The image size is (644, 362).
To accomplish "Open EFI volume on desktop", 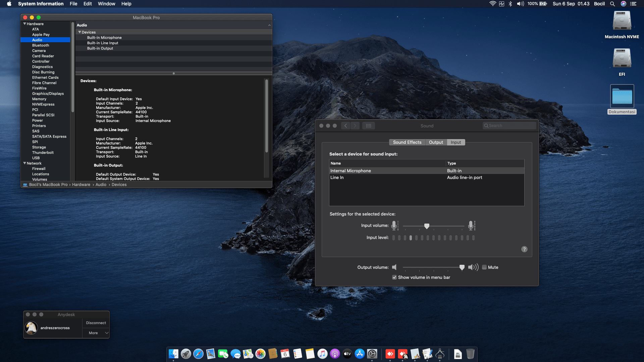I will click(622, 62).
